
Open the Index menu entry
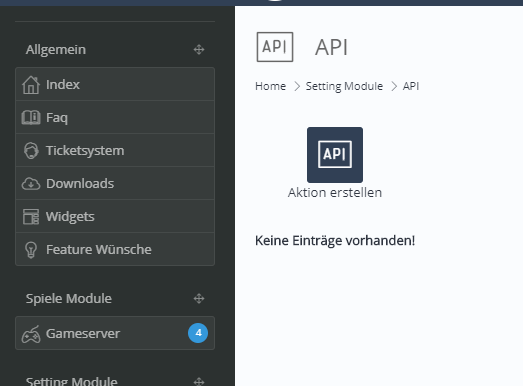click(x=115, y=84)
